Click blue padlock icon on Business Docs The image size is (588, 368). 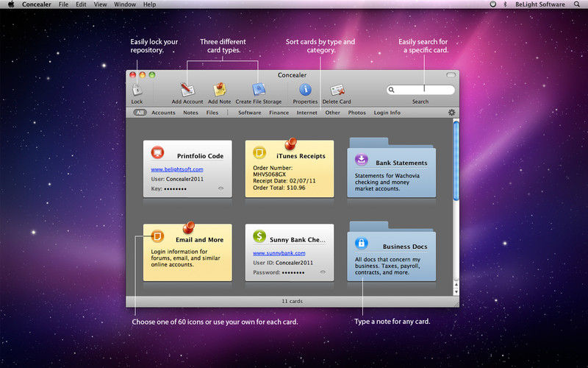tap(362, 243)
